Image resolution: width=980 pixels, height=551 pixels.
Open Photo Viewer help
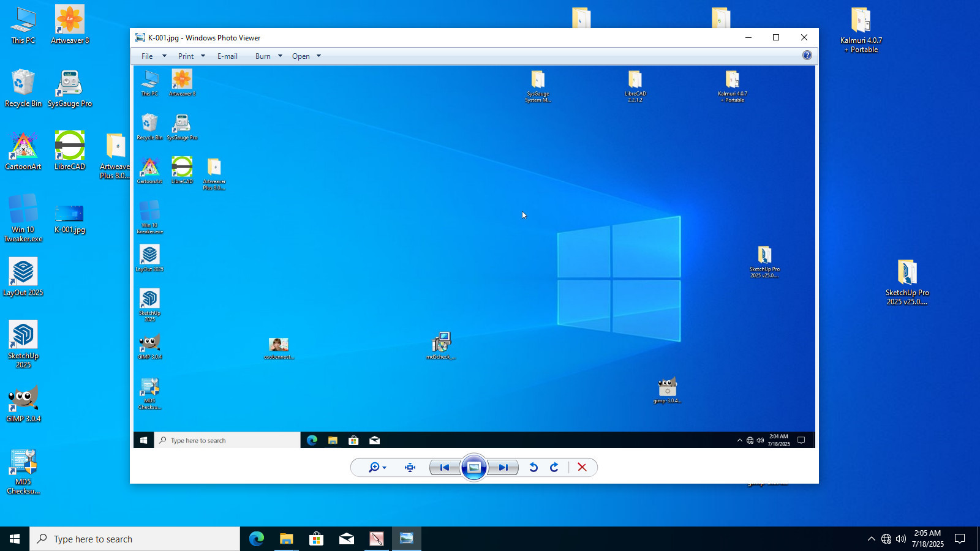click(x=807, y=56)
